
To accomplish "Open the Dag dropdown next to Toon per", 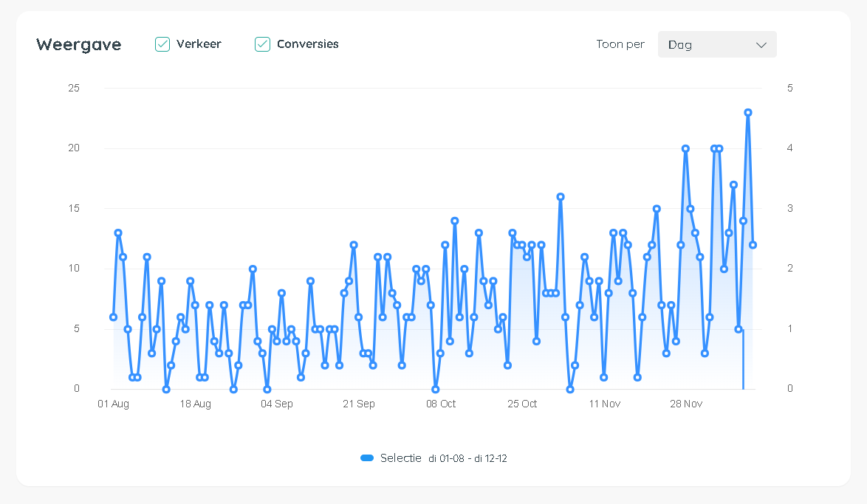I will pyautogui.click(x=717, y=44).
